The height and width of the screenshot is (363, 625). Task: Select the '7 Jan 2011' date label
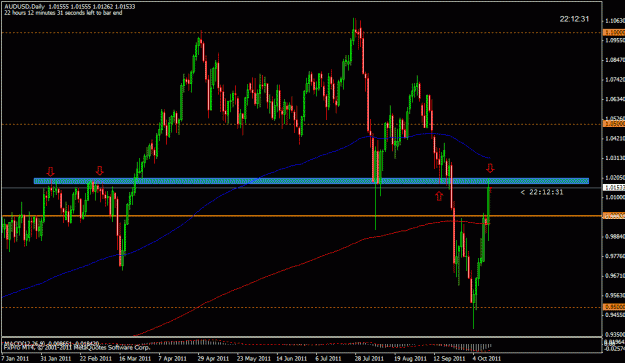(x=15, y=358)
